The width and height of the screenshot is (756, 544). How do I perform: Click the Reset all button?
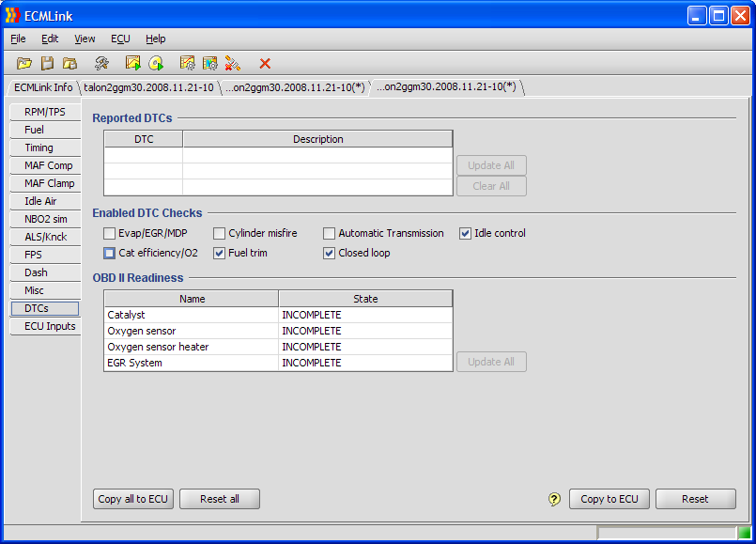(x=219, y=499)
